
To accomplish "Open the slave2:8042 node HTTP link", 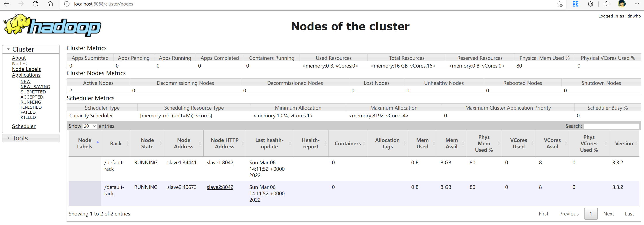I will (220, 187).
